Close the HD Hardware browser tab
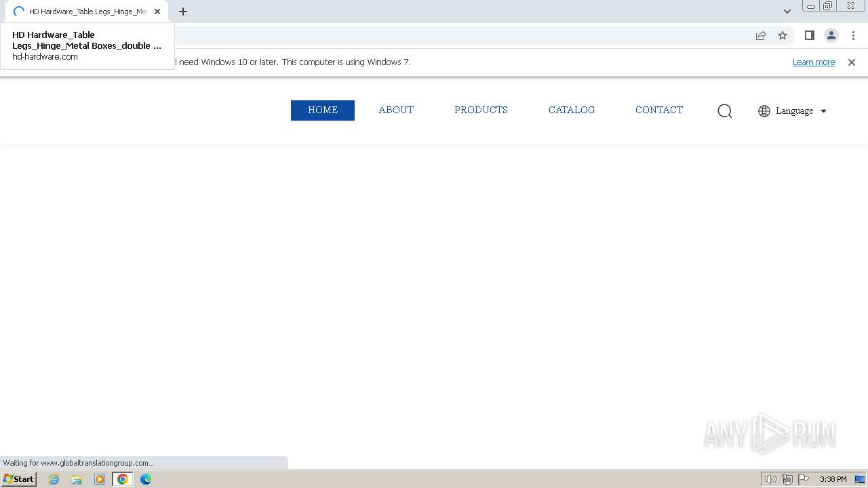 (157, 12)
